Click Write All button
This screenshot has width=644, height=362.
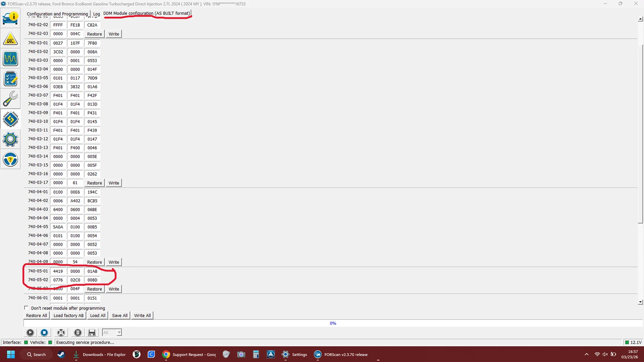(x=142, y=316)
